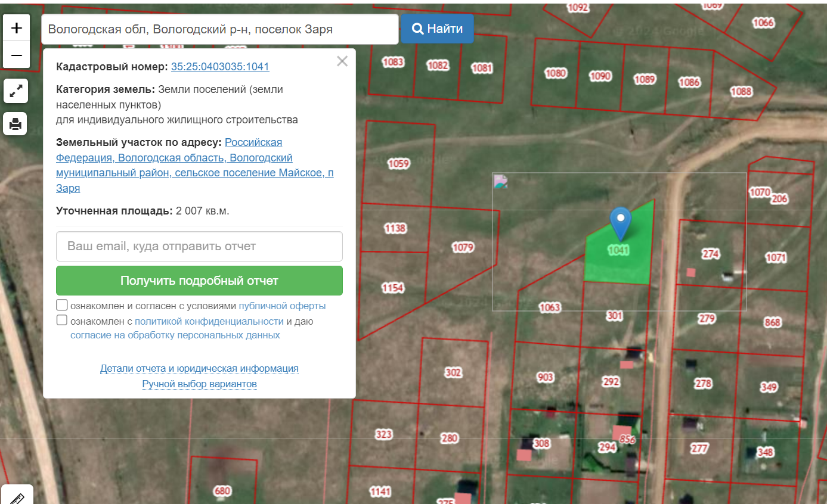The image size is (827, 504).
Task: Click the blue location pin marker
Action: [x=621, y=224]
